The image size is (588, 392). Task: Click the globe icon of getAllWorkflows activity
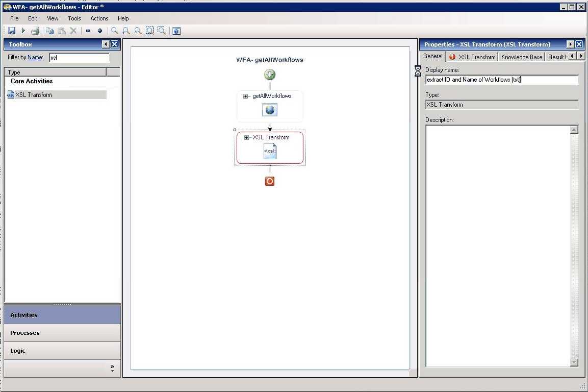pos(270,110)
